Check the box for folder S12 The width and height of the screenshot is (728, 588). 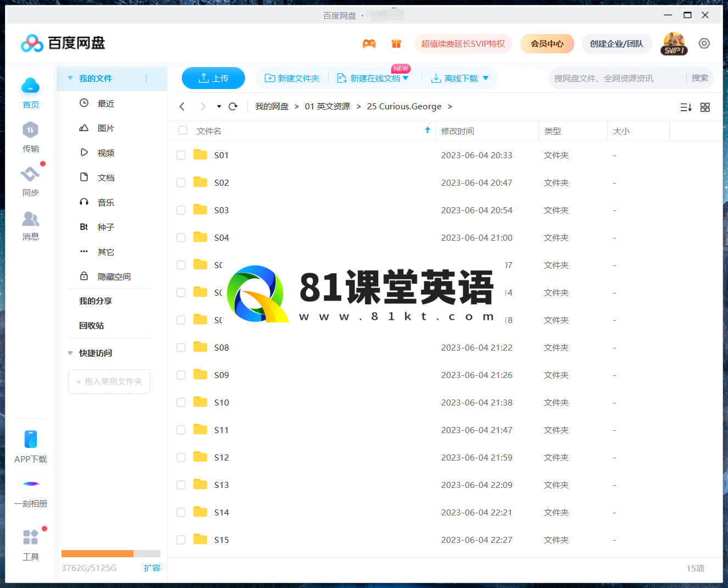(181, 458)
